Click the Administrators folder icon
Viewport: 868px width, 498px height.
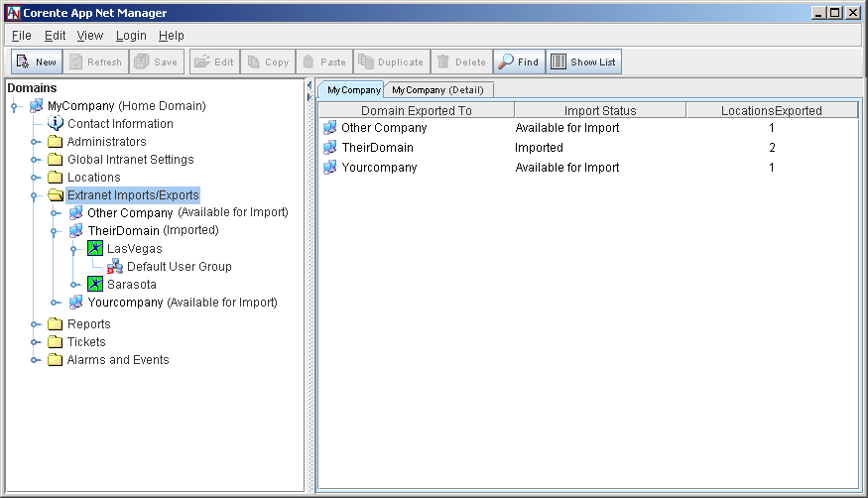pyautogui.click(x=55, y=142)
